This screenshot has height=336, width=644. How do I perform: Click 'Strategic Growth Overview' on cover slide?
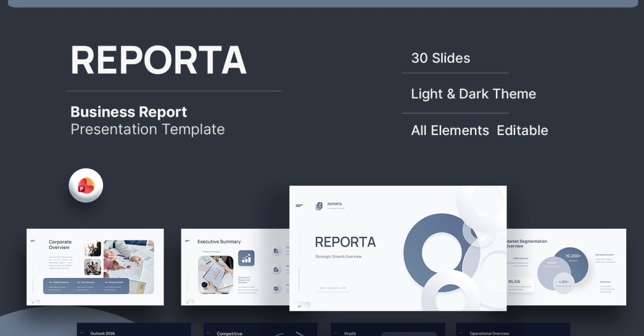pos(339,257)
